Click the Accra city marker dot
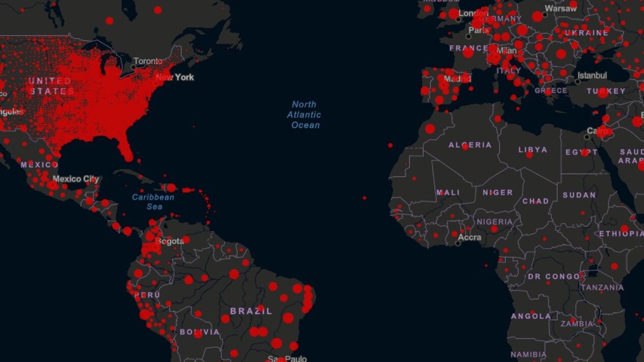 pyautogui.click(x=458, y=244)
